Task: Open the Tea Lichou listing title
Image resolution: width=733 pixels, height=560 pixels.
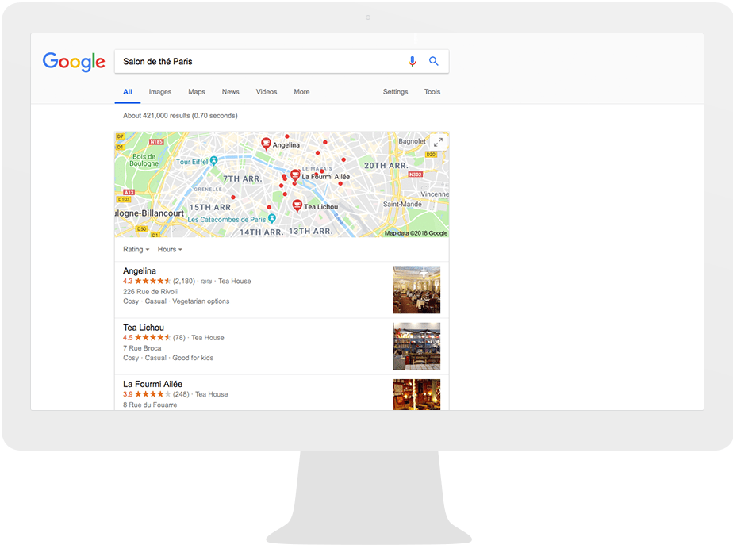Action: tap(144, 328)
